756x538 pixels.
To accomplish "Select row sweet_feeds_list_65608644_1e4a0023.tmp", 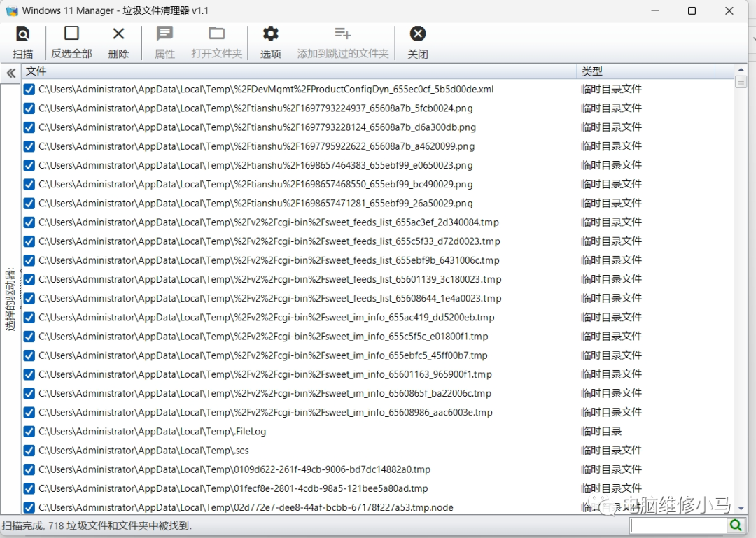I will [x=379, y=299].
